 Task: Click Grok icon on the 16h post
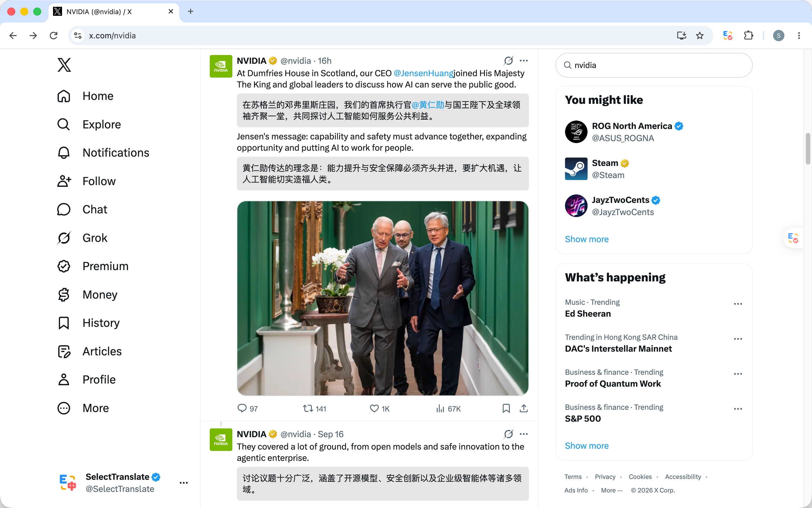(508, 60)
